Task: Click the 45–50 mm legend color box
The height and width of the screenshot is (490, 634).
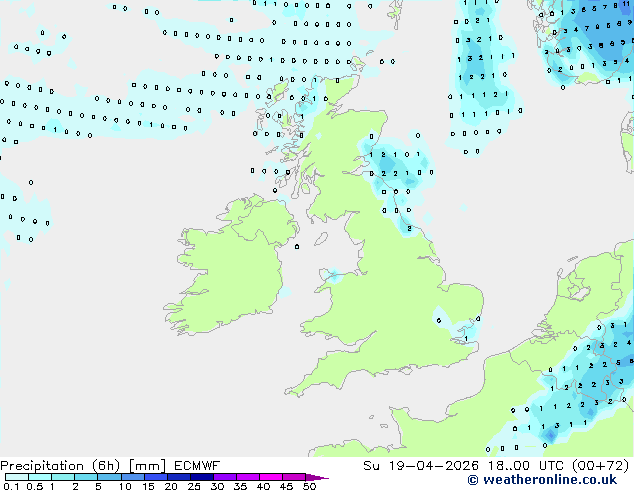Action: 294,477
